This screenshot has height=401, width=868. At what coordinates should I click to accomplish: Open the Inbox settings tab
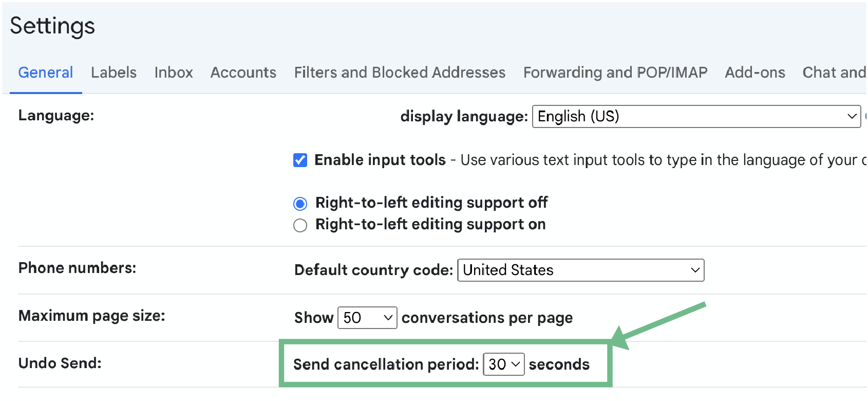click(x=174, y=72)
